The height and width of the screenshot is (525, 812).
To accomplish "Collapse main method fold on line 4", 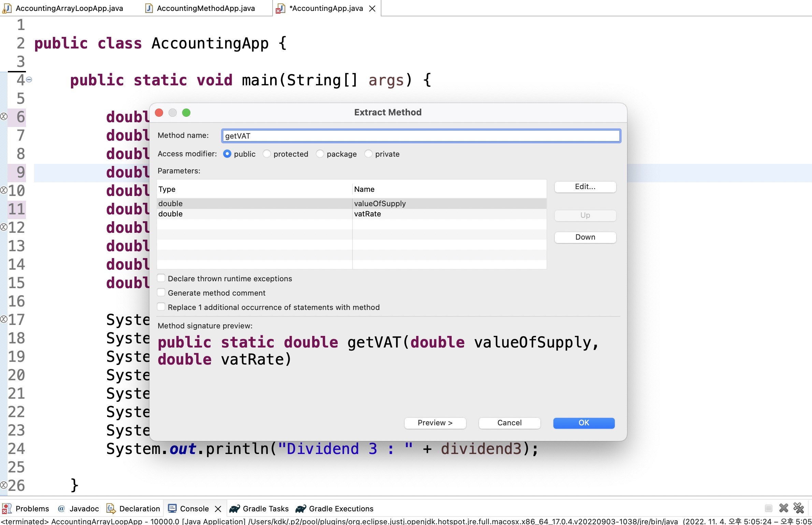I will point(29,80).
